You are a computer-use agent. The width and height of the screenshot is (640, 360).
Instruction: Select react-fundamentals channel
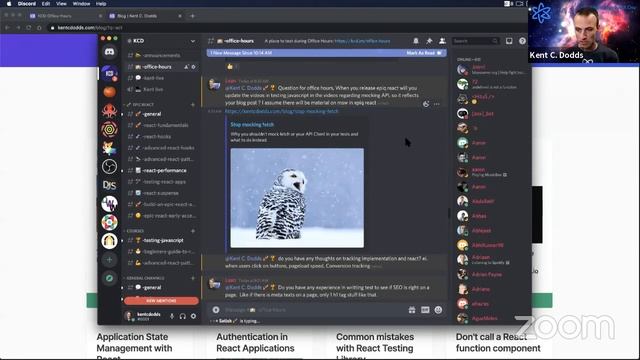[x=162, y=125]
